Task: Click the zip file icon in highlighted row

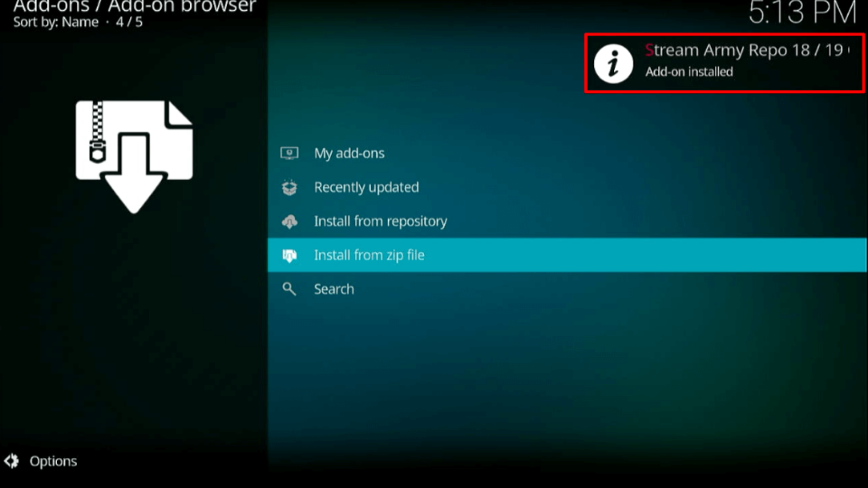Action: pyautogui.click(x=289, y=255)
